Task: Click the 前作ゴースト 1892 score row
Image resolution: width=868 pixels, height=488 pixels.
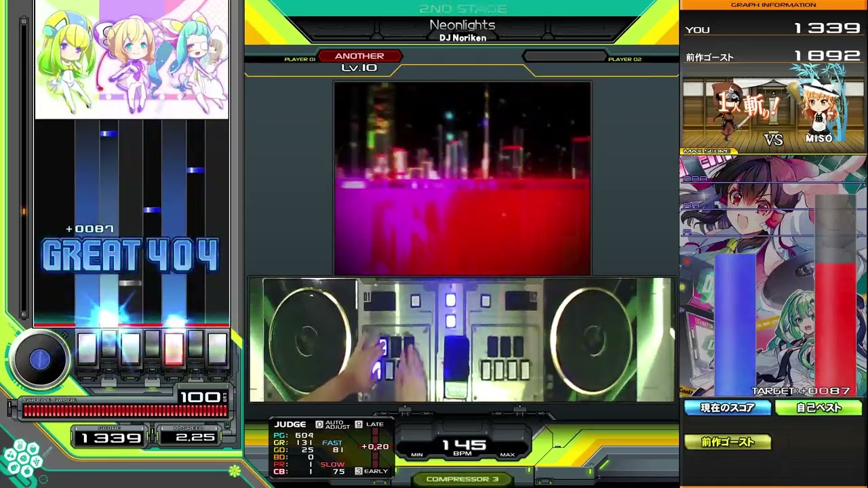Action: click(x=774, y=56)
